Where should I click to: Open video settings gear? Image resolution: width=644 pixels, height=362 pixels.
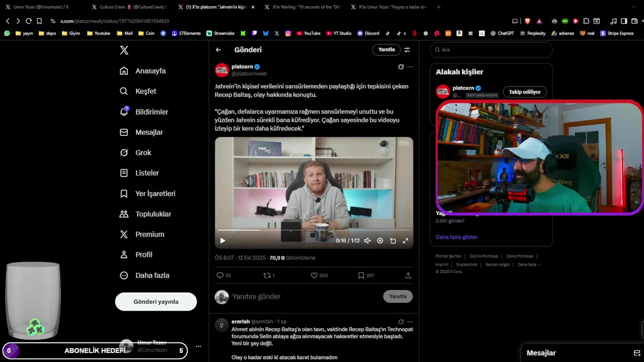click(x=380, y=241)
